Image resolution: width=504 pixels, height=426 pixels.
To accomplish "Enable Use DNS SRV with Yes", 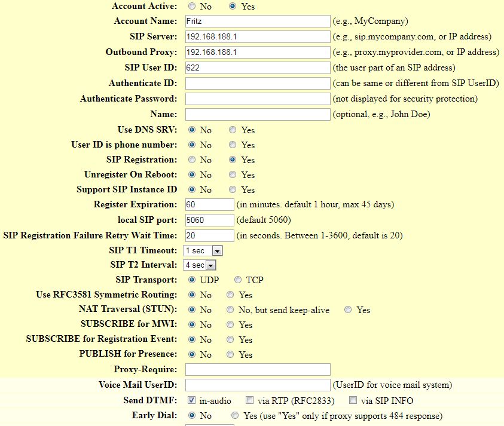I will [x=233, y=130].
